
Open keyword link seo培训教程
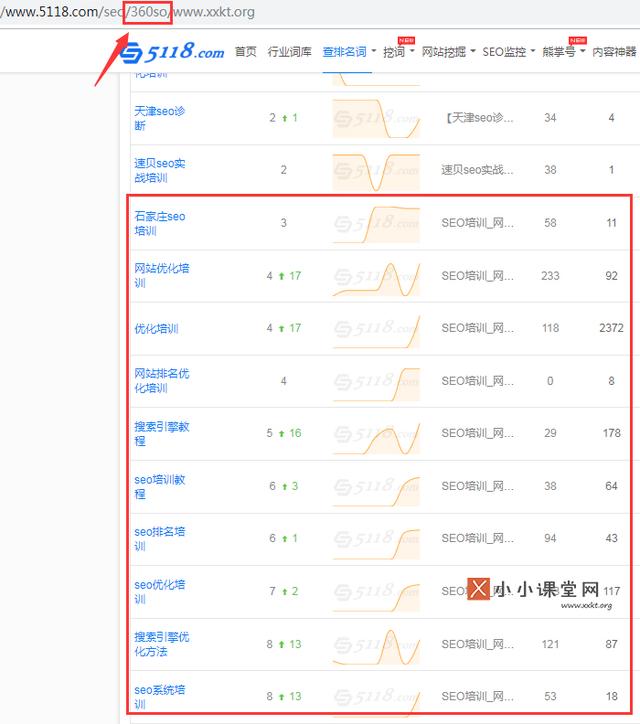tap(159, 487)
